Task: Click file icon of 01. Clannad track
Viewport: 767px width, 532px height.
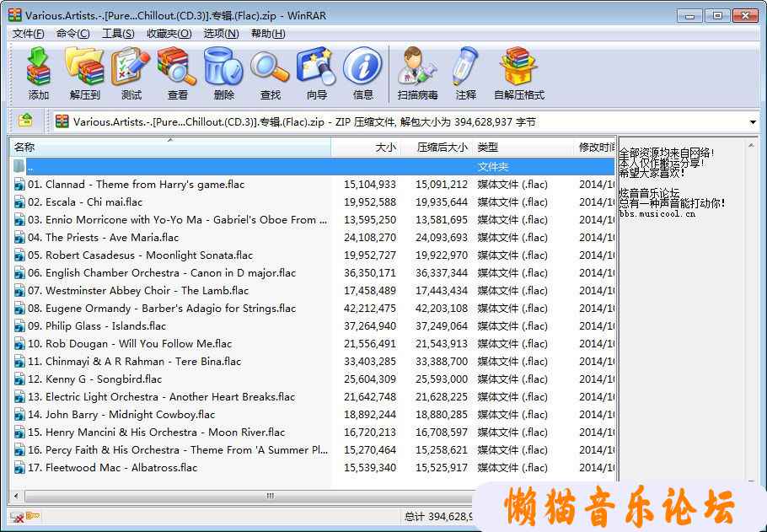Action: (19, 185)
